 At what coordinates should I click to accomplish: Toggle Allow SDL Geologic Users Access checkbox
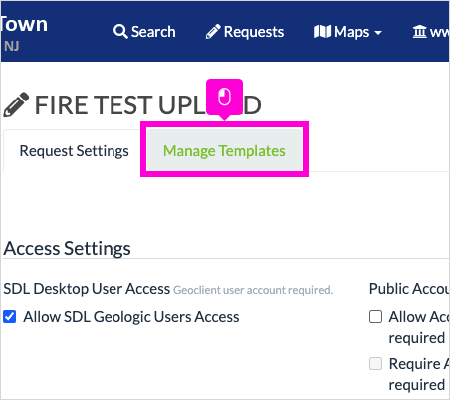tap(10, 317)
